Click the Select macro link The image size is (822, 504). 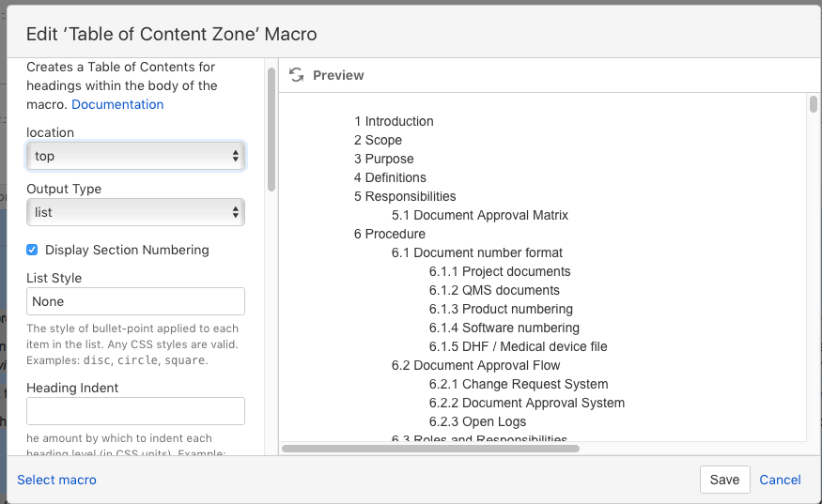(x=56, y=480)
